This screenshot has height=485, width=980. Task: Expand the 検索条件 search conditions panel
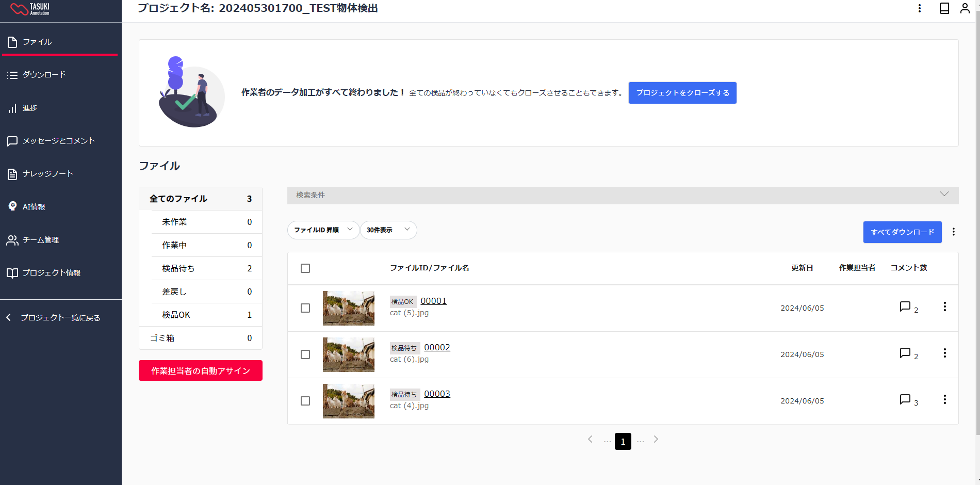click(x=623, y=195)
